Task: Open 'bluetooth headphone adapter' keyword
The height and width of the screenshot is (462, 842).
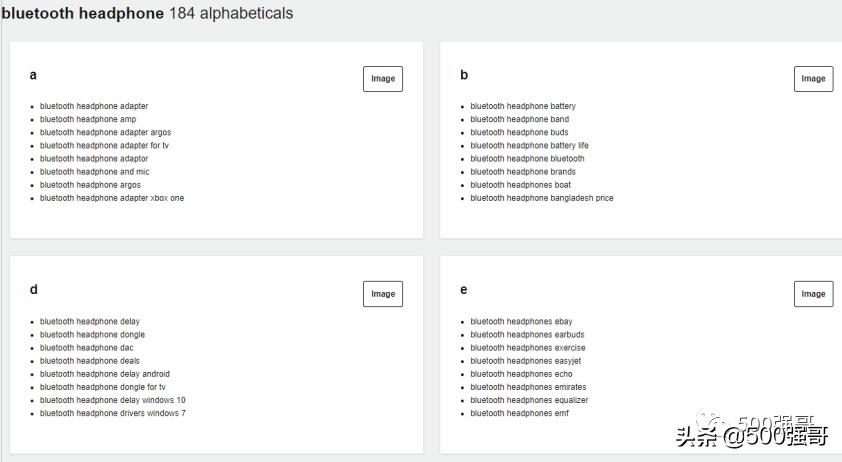Action: tap(94, 106)
